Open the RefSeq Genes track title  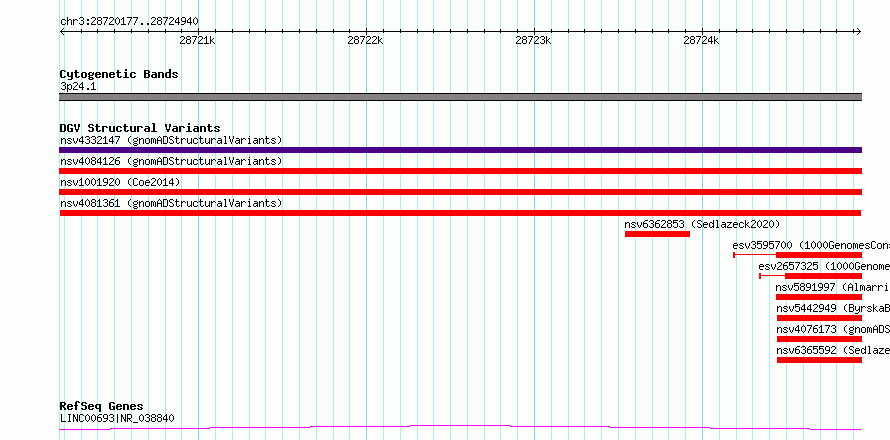tap(102, 407)
